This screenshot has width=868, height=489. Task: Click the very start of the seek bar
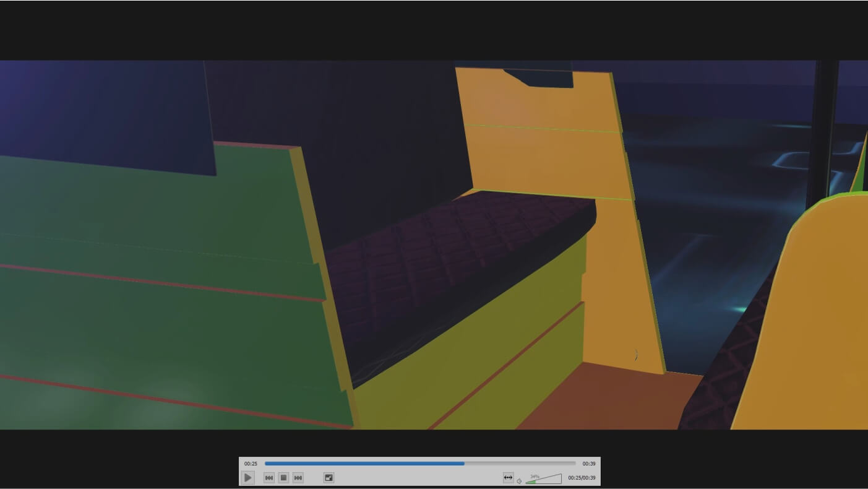coord(266,464)
